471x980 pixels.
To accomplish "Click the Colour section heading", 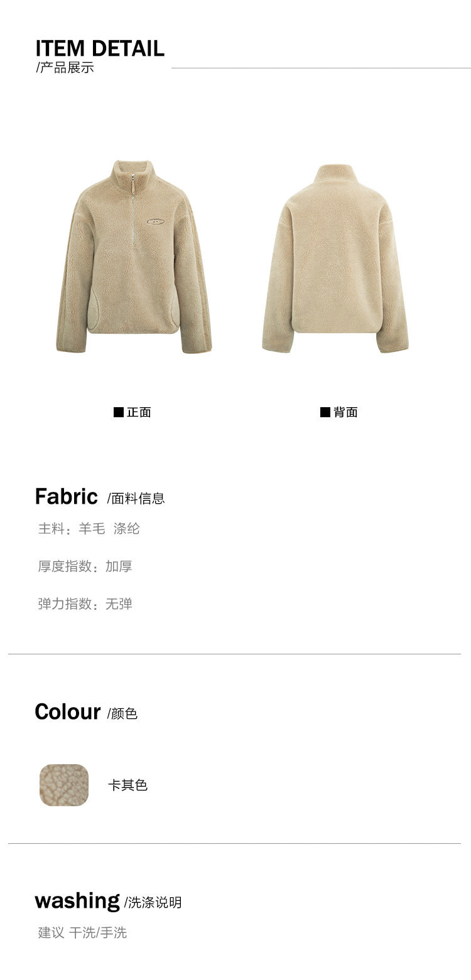I will 68,711.
